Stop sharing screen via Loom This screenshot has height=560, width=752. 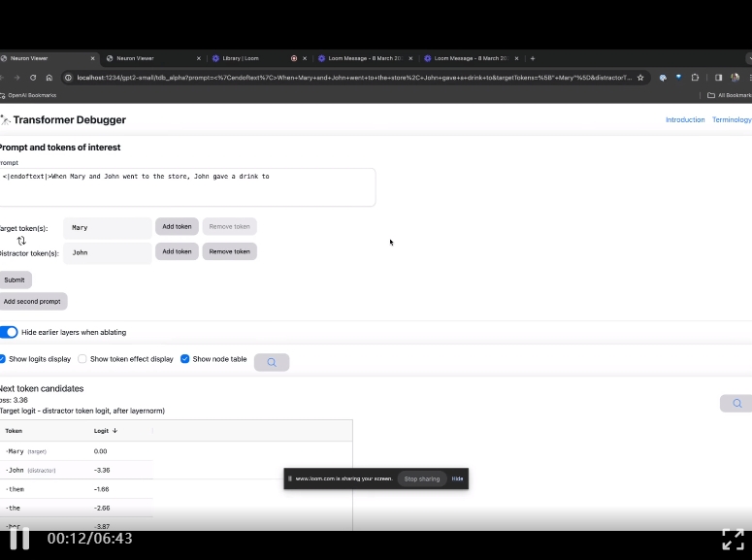click(x=421, y=478)
